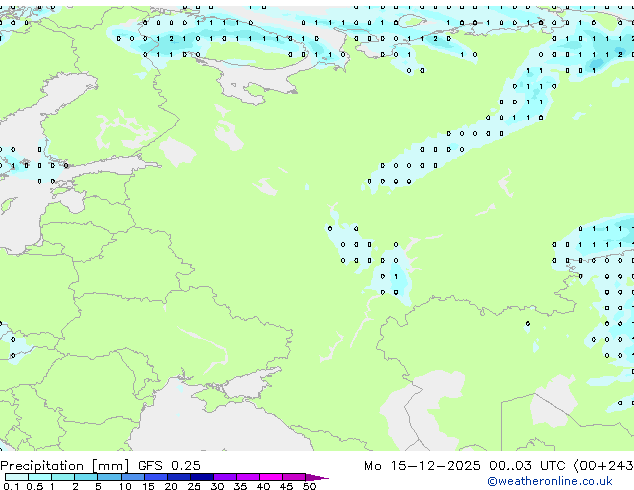Click the 0.1–0.5 mm legend color swatch
This screenshot has height=490, width=634.
click(x=17, y=477)
